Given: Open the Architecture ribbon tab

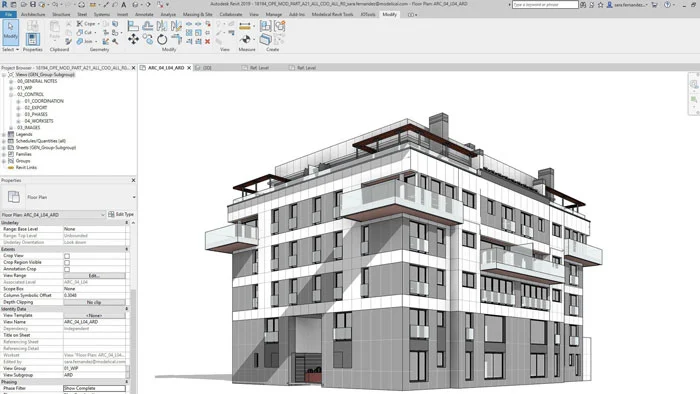Looking at the screenshot, I should coord(33,14).
